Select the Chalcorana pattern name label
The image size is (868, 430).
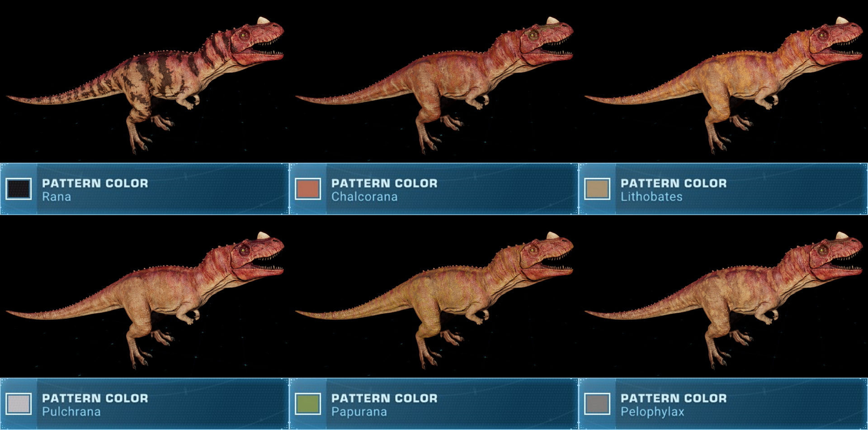pos(364,197)
